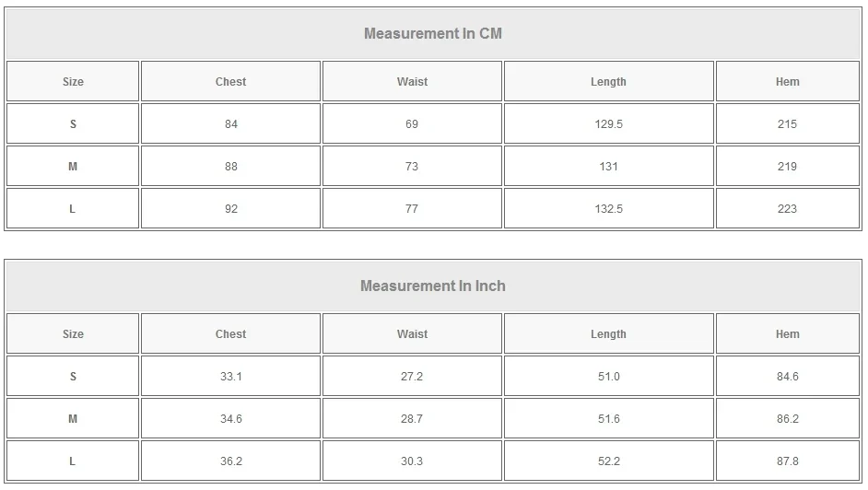Select the hem value 86.2 cell
The height and width of the screenshot is (490, 868).
click(x=787, y=419)
